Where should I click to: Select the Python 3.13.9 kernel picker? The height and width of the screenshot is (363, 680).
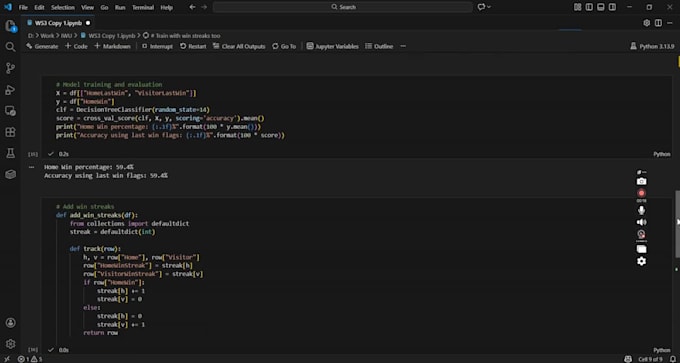652,46
